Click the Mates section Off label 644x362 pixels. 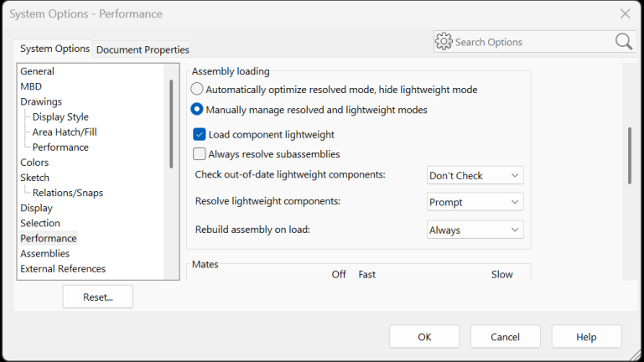point(339,274)
